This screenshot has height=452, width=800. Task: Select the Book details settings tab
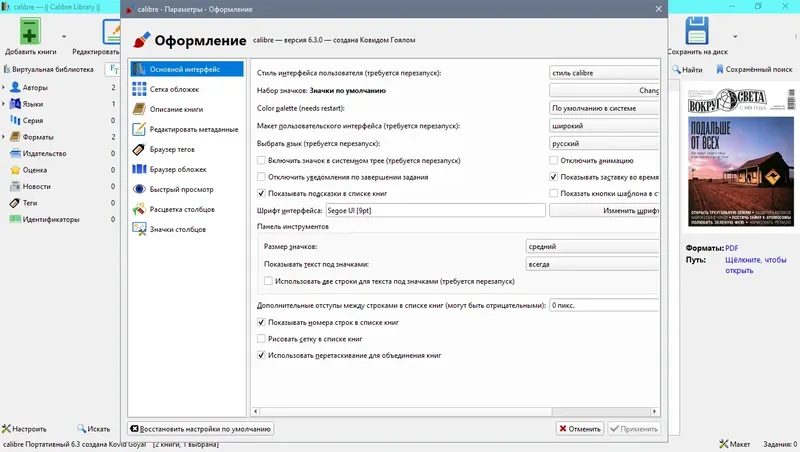pos(187,109)
